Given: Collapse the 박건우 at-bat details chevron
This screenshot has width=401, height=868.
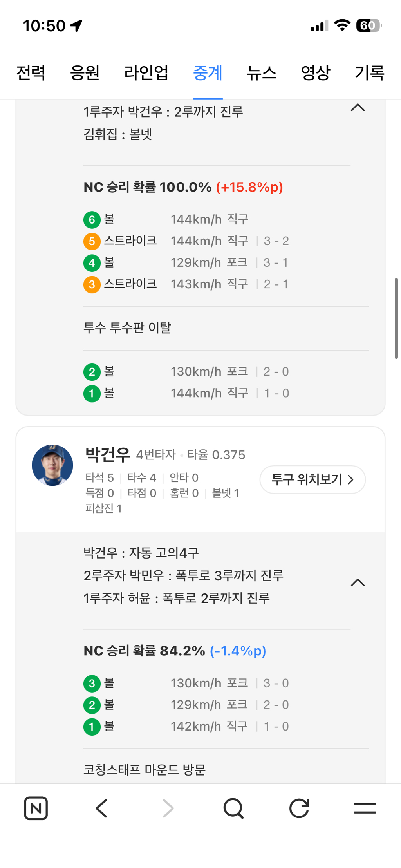Looking at the screenshot, I should (358, 583).
